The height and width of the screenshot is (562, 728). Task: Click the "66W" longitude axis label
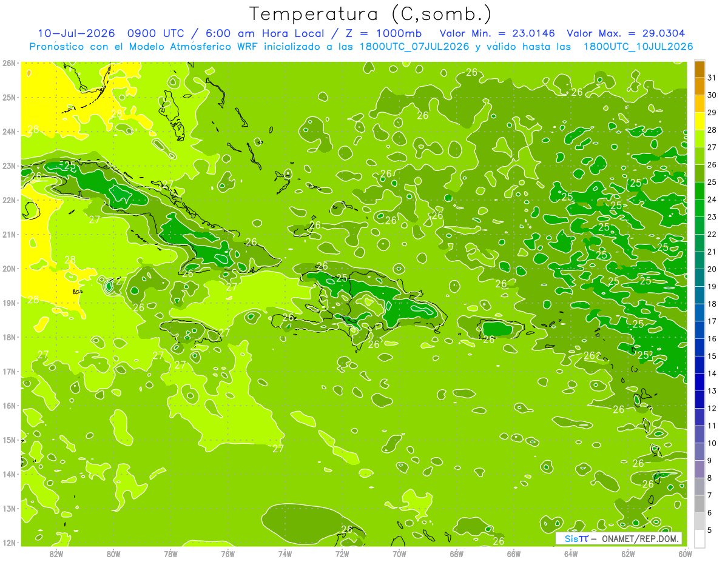[x=513, y=554]
